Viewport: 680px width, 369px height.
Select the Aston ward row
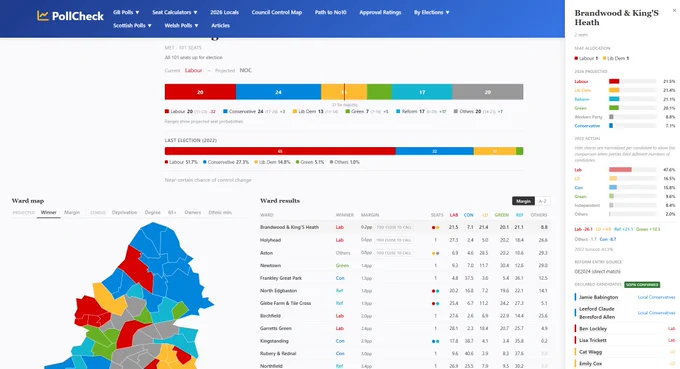click(x=405, y=253)
